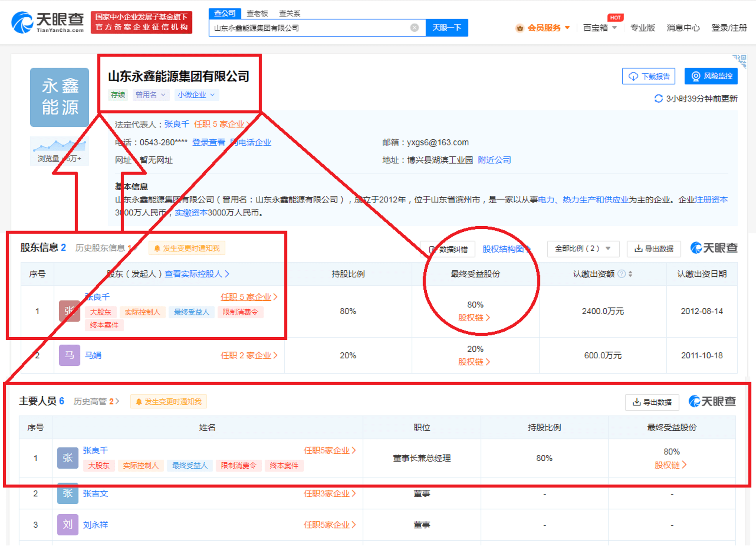This screenshot has height=556, width=756.
Task: Click the 天眼一下 search button
Action: pyautogui.click(x=447, y=28)
